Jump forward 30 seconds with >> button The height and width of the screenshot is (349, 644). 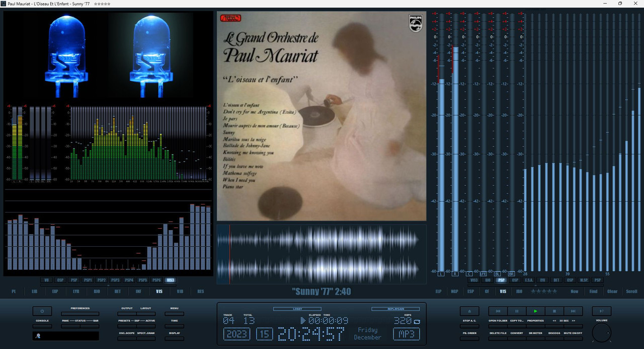click(573, 326)
